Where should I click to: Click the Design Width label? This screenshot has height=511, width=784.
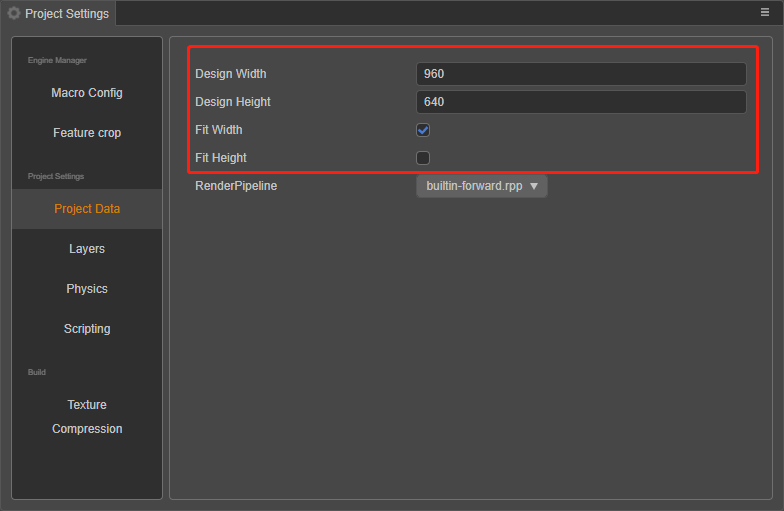click(x=230, y=74)
